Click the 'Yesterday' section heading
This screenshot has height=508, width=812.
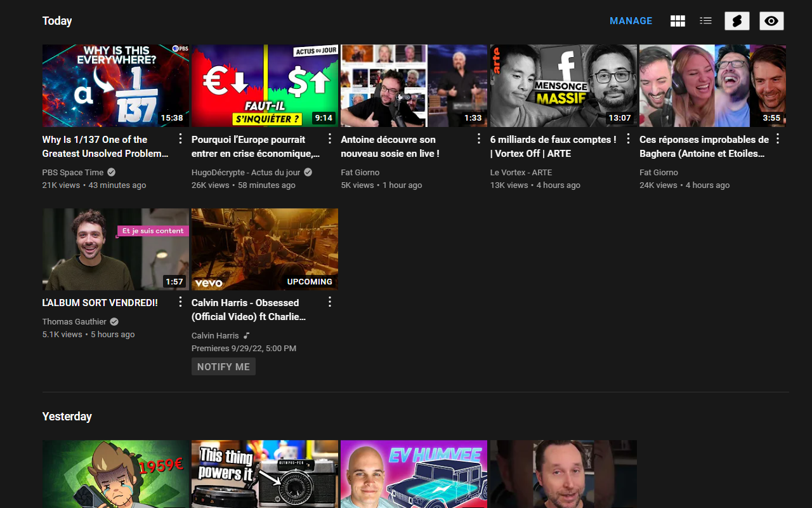[x=67, y=417]
